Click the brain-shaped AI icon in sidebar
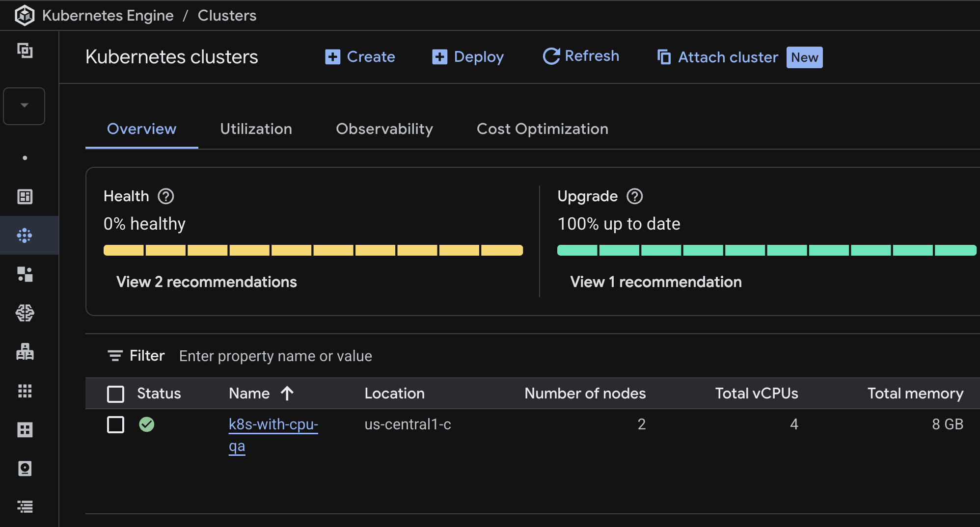 click(25, 313)
